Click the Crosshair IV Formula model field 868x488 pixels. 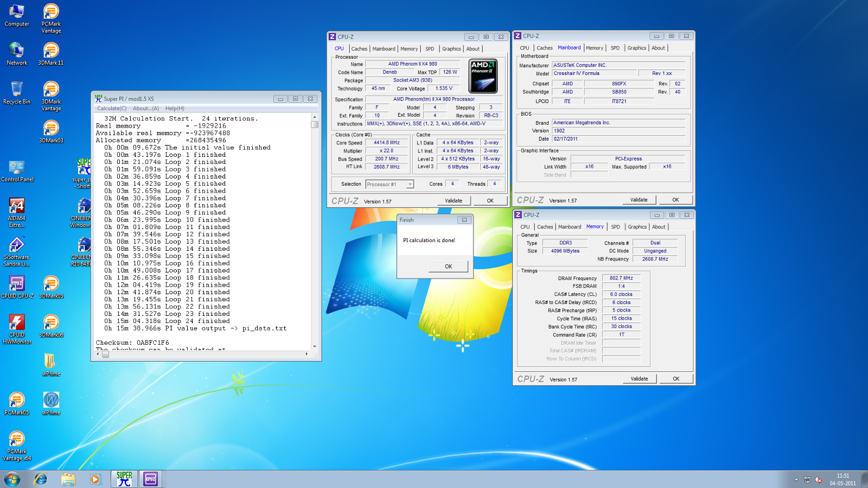point(594,73)
